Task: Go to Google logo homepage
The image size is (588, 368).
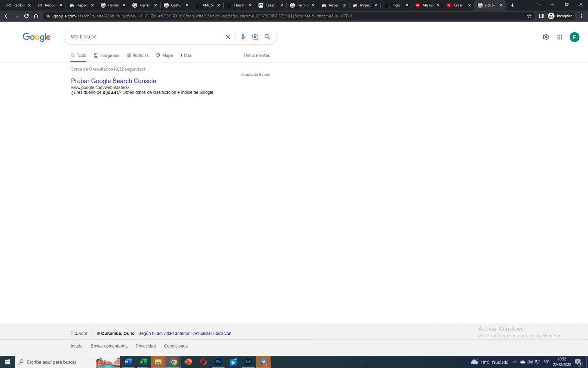Action: 37,37
